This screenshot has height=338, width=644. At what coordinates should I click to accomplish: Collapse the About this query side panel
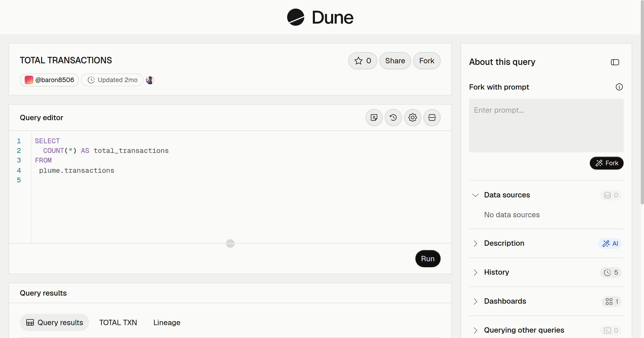[x=615, y=62]
